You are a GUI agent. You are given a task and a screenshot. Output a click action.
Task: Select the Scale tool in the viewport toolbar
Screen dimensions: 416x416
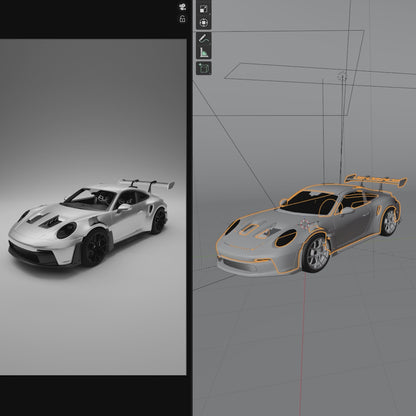[203, 9]
